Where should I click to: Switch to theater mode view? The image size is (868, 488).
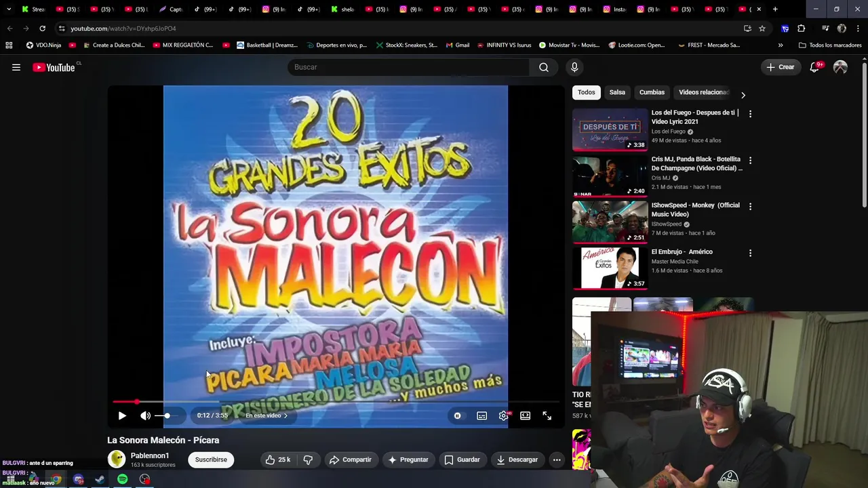coord(525,415)
